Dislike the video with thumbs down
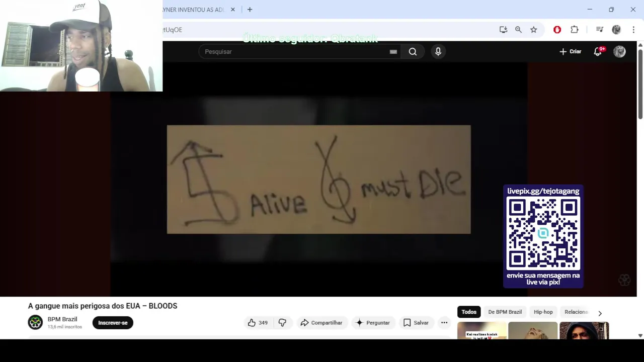644x362 pixels. click(282, 323)
